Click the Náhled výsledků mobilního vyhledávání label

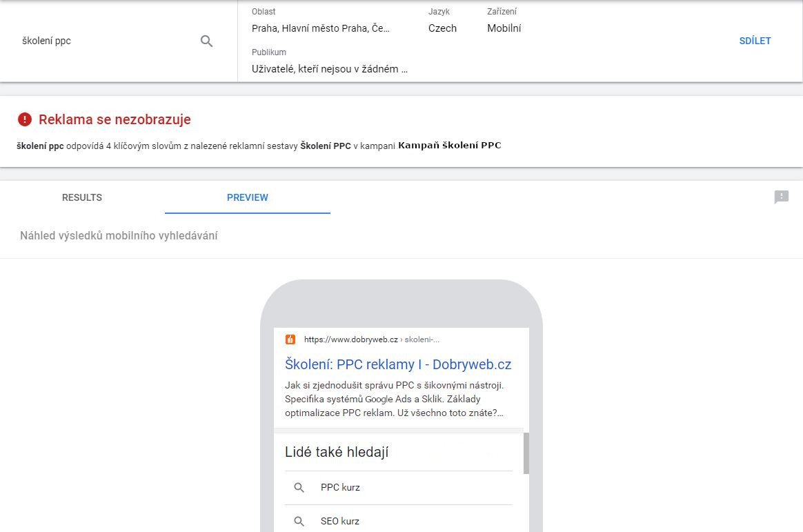(119, 235)
